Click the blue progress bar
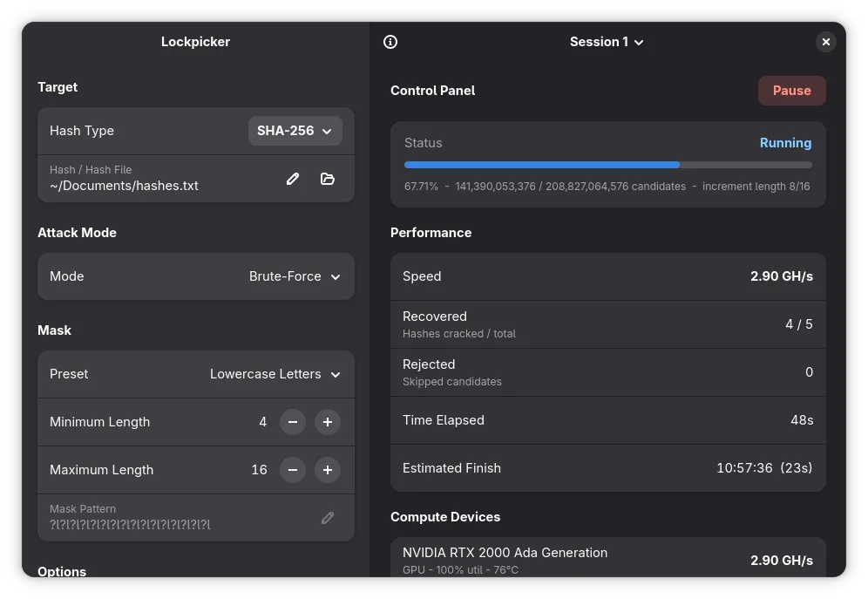This screenshot has height=599, width=868. click(x=607, y=165)
